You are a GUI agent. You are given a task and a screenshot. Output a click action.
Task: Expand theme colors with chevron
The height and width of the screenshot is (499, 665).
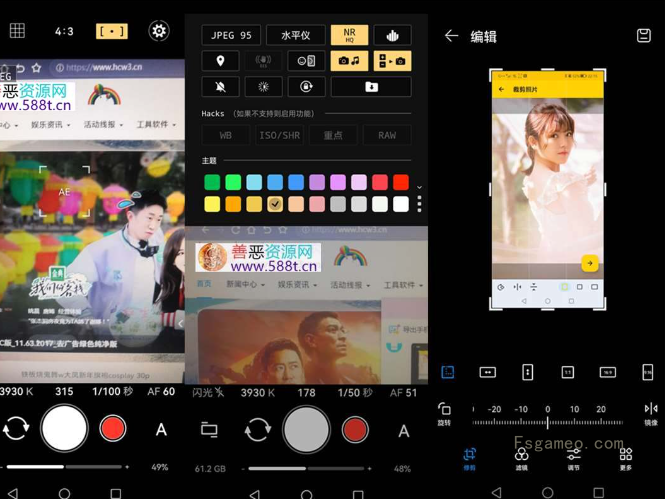pos(419,187)
